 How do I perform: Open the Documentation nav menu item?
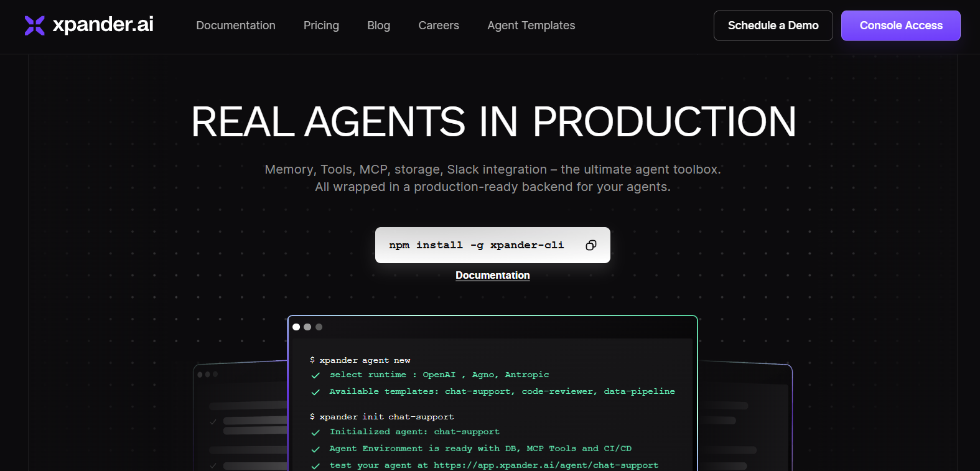[x=236, y=26]
